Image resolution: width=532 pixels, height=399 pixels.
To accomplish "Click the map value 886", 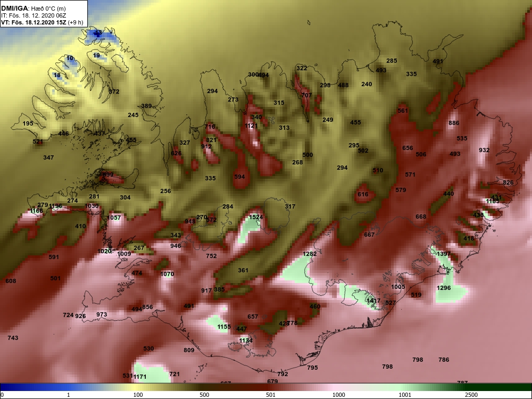I will tap(454, 123).
